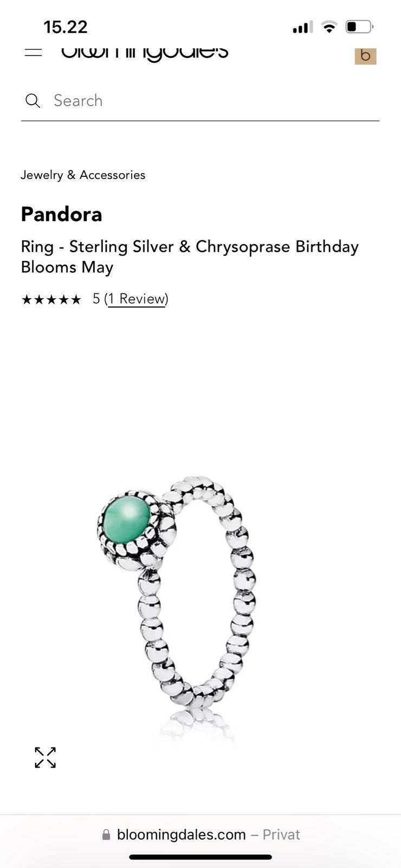Tap the search magnifier icon
Image resolution: width=401 pixels, height=868 pixels.
click(x=33, y=101)
